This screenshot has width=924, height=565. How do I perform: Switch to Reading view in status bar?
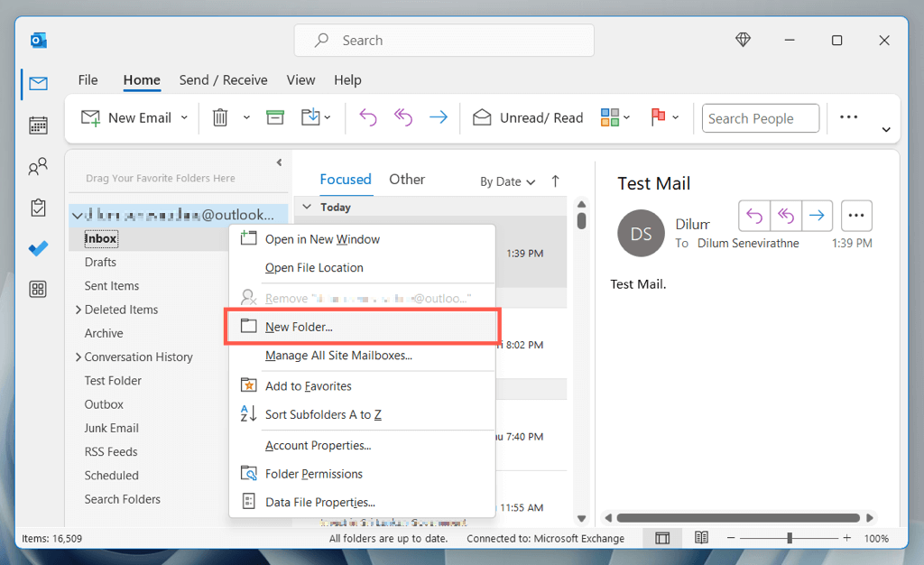(x=701, y=537)
